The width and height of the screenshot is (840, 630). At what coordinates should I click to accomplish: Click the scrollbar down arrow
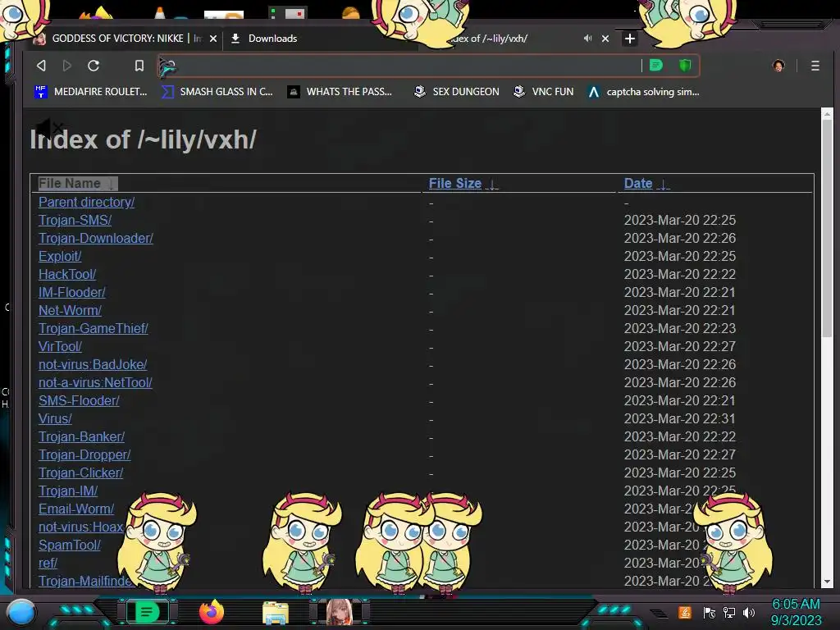827,582
